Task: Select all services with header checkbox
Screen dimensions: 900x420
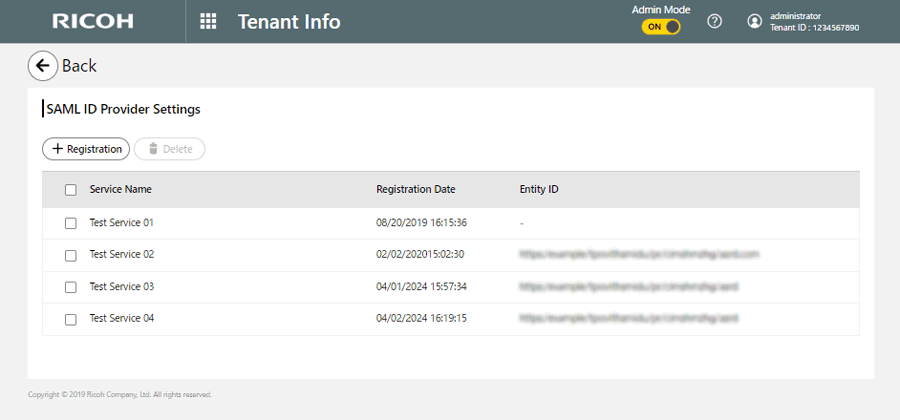Action: tap(70, 190)
